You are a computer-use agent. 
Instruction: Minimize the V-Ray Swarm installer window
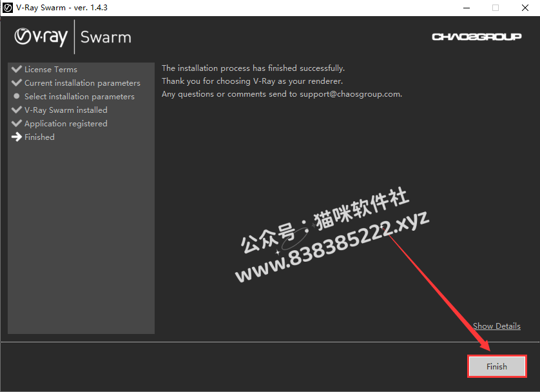[x=467, y=8]
